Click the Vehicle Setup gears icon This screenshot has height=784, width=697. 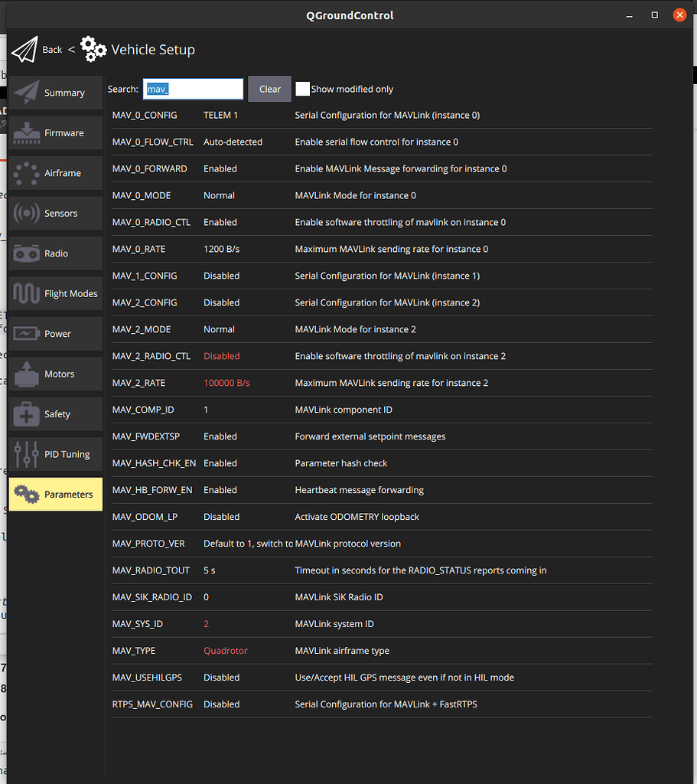(93, 49)
